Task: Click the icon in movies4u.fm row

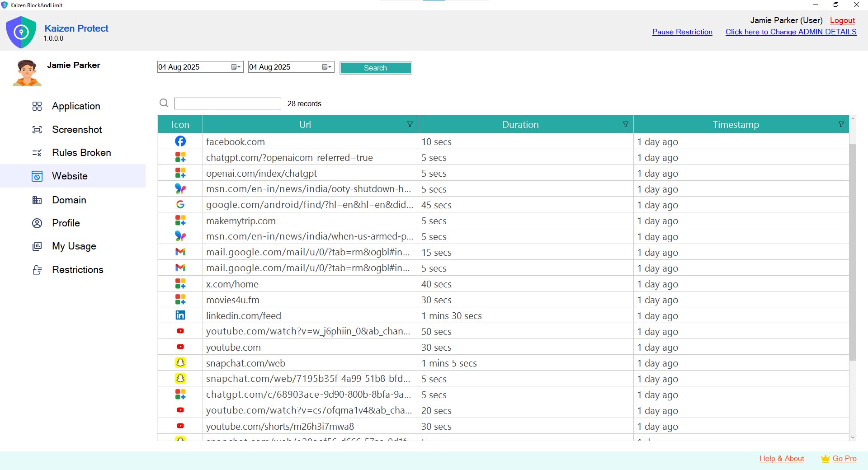Action: tap(180, 300)
